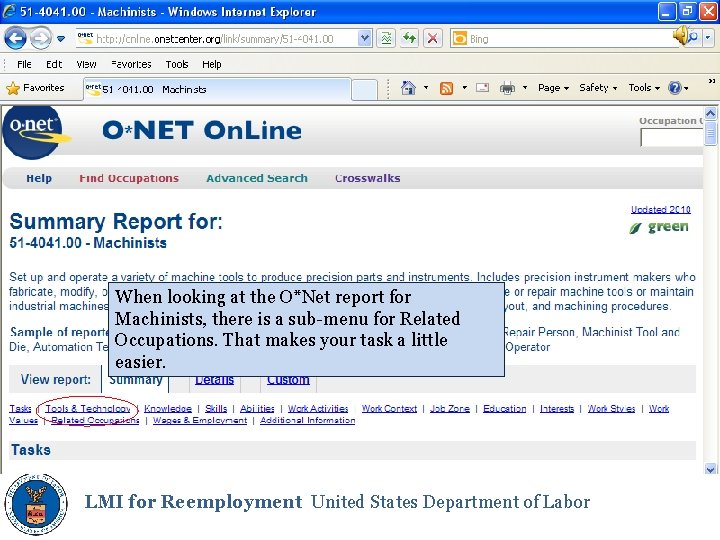Image resolution: width=720 pixels, height=540 pixels.
Task: Jump to Wages & Employment link
Action: pyautogui.click(x=200, y=420)
